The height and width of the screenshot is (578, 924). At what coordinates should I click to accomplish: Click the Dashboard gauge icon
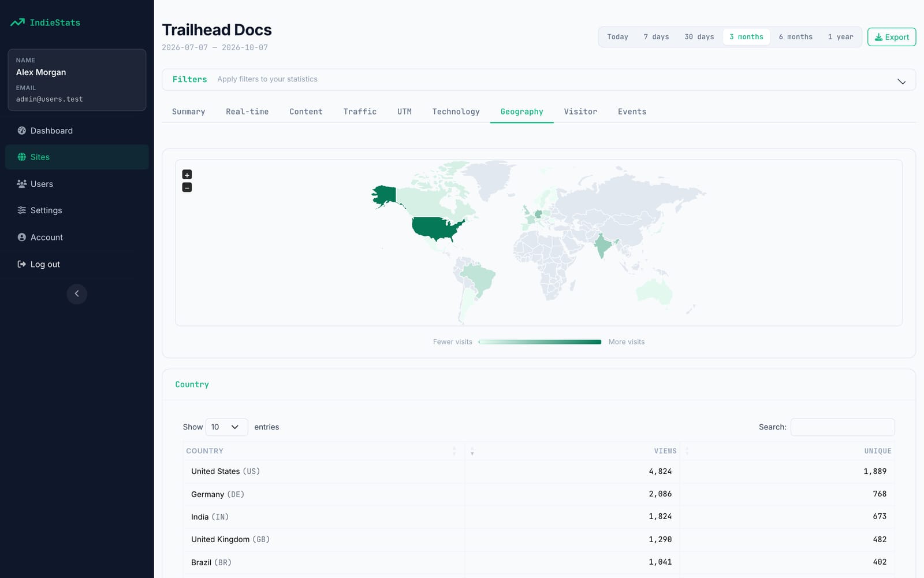point(22,131)
